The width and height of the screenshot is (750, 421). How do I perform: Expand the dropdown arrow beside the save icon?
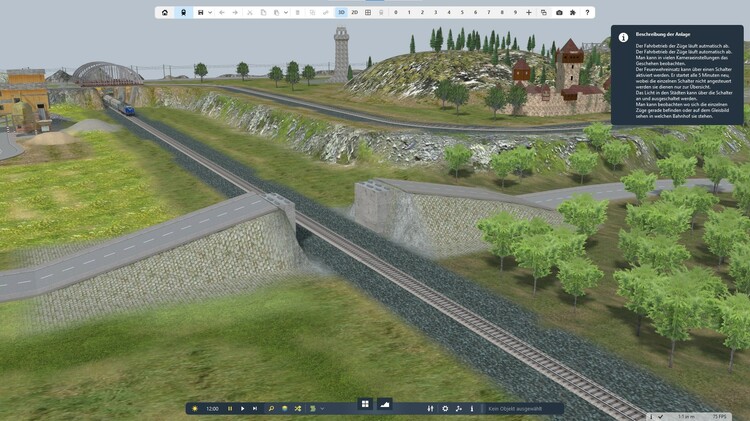(210, 13)
